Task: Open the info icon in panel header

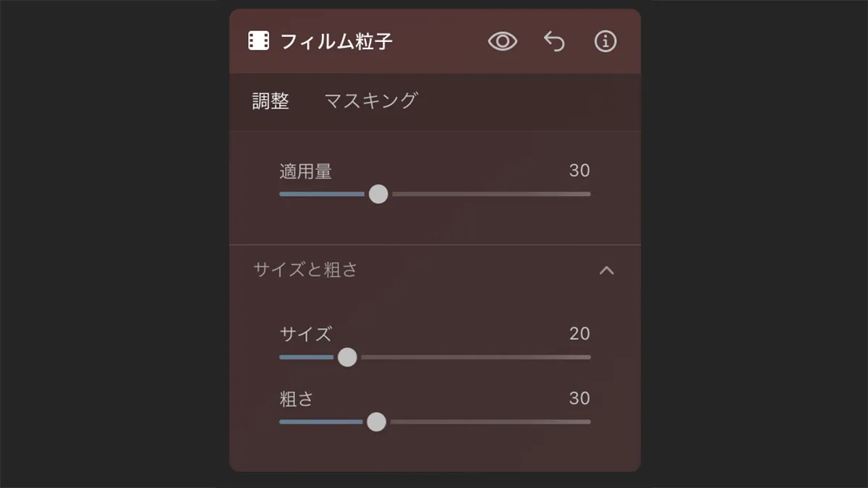Action: coord(605,41)
